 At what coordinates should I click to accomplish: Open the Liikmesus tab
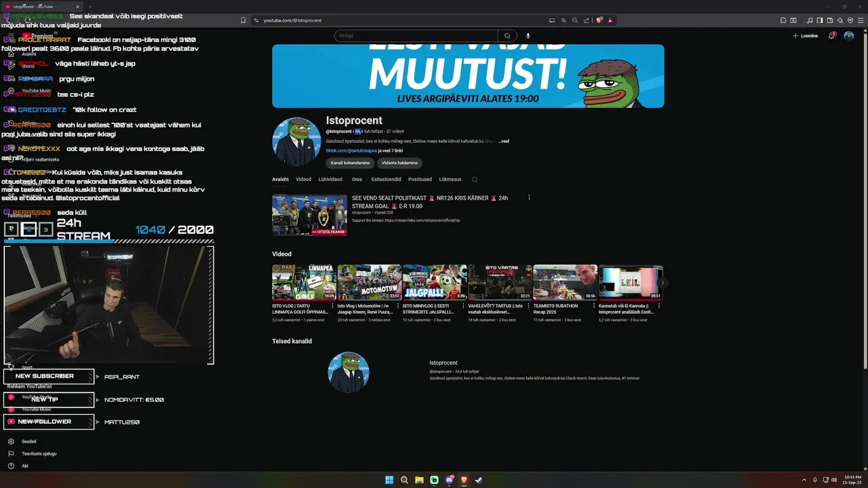tap(450, 180)
